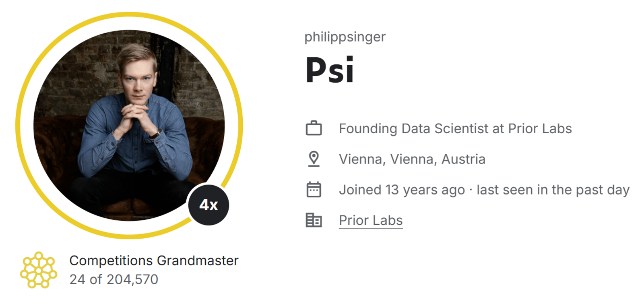The image size is (644, 306).
Task: Click the yellow ring around the avatar
Action: pyautogui.click(x=18, y=126)
